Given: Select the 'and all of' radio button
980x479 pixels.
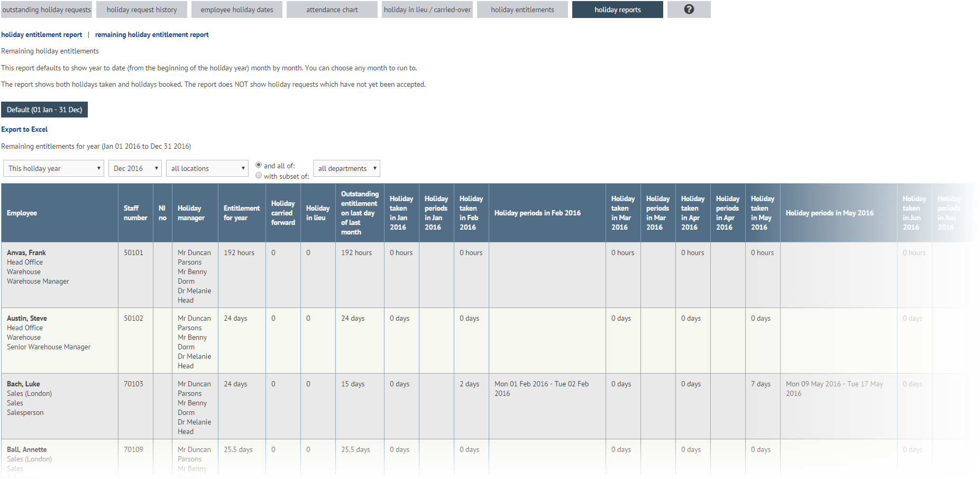Looking at the screenshot, I should 259,165.
